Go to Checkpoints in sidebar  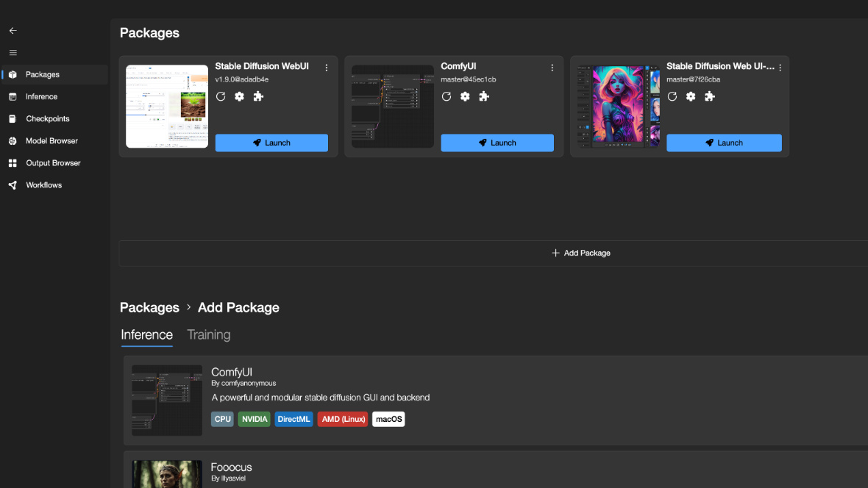tap(48, 119)
